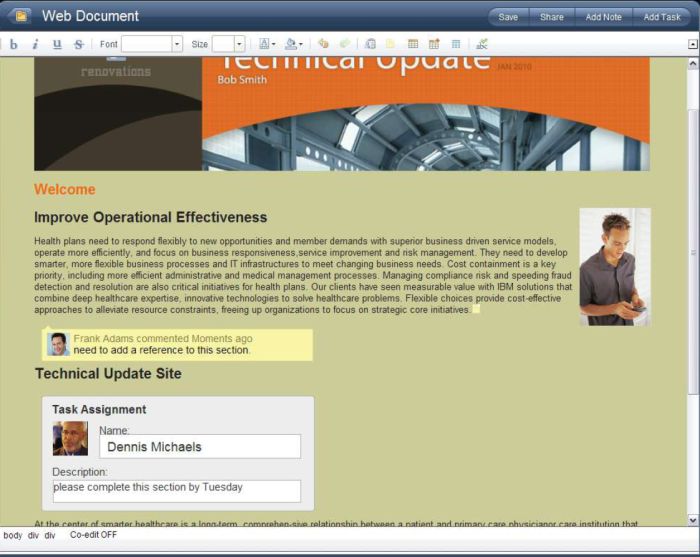The image size is (700, 557).
Task: Click the Welcome heading
Action: pos(65,189)
